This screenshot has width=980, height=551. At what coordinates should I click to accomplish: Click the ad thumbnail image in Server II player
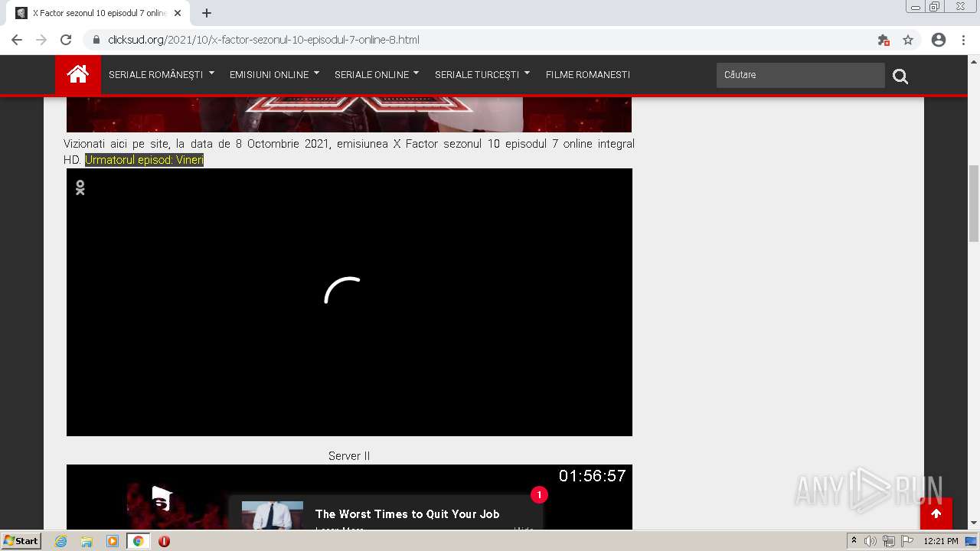pos(273,515)
